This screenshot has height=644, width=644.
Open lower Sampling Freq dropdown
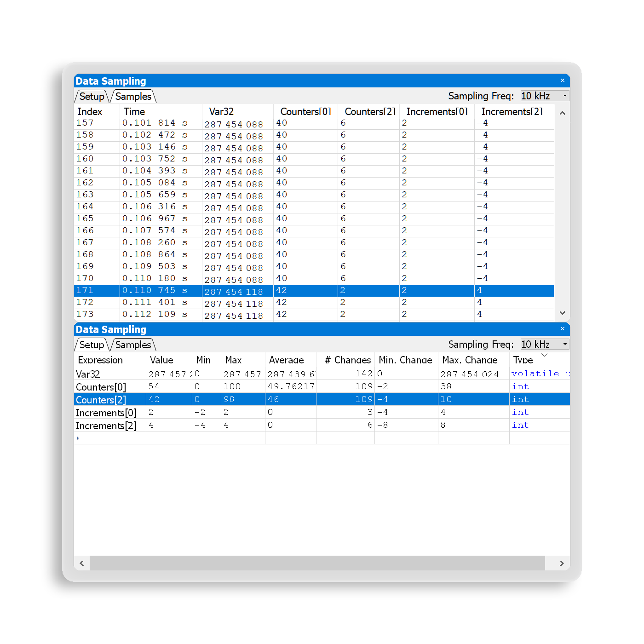pos(565,344)
